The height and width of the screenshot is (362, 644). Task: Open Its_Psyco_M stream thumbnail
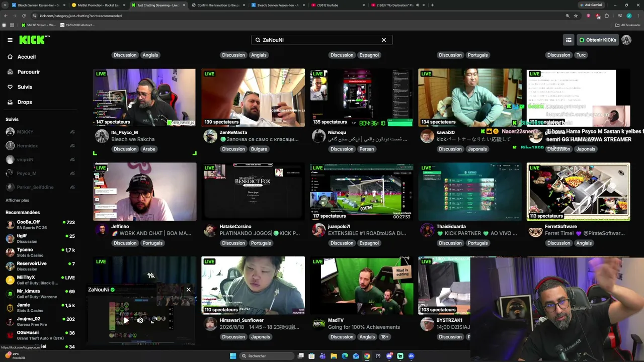pos(144,98)
